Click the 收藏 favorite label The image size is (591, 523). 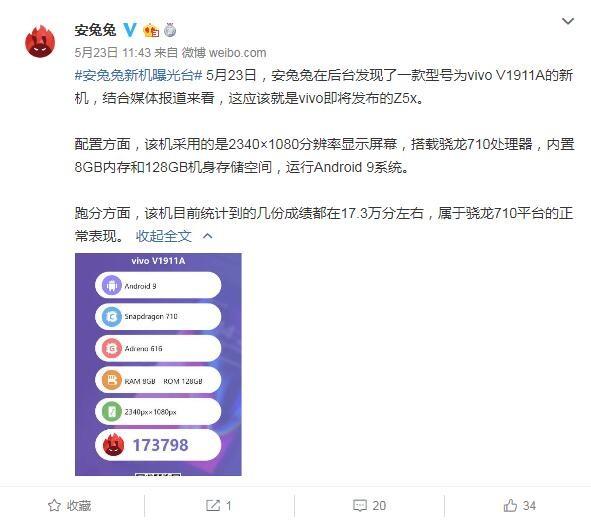(79, 506)
